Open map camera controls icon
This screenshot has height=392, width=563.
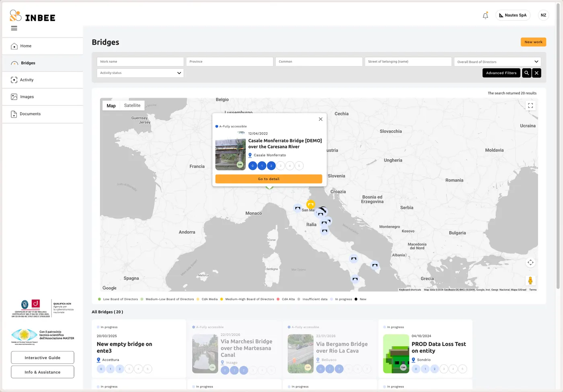click(530, 263)
